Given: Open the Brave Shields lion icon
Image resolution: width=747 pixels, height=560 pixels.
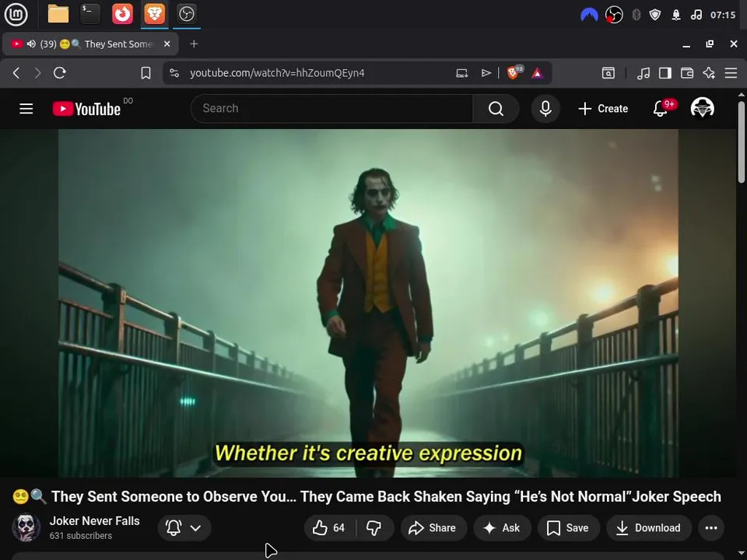Looking at the screenshot, I should point(514,72).
